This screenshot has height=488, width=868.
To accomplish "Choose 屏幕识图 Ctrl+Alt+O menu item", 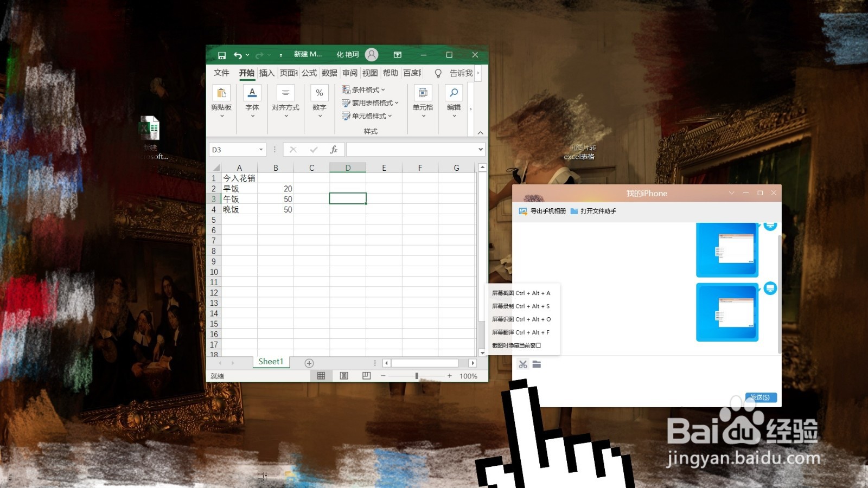I will 521,319.
